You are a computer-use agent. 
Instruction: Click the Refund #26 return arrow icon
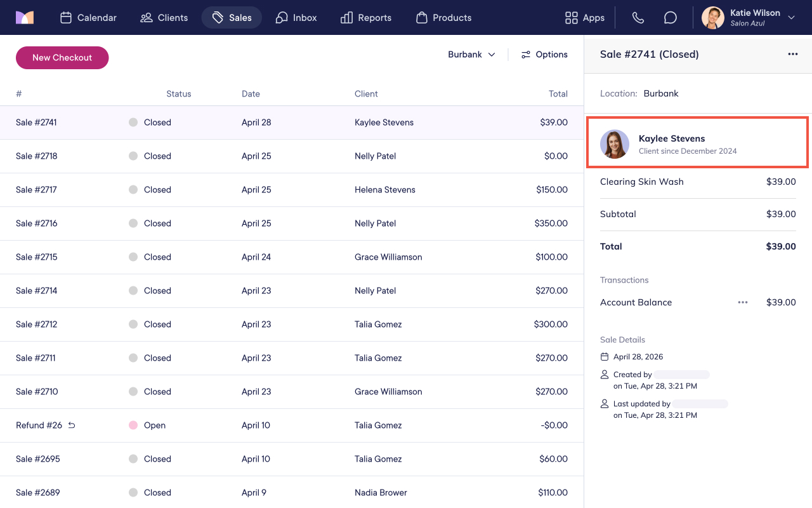(72, 425)
